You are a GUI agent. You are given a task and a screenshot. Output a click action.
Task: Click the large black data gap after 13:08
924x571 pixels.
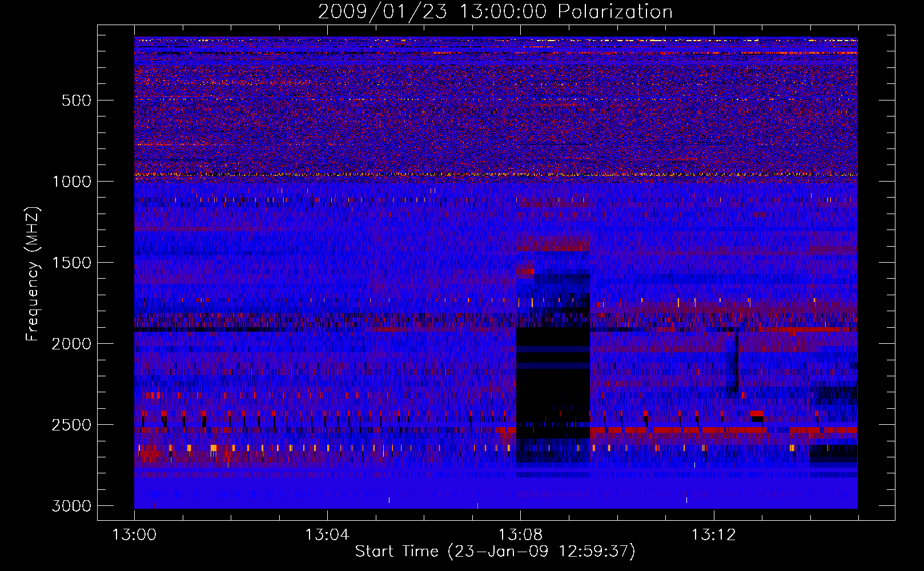click(x=553, y=383)
